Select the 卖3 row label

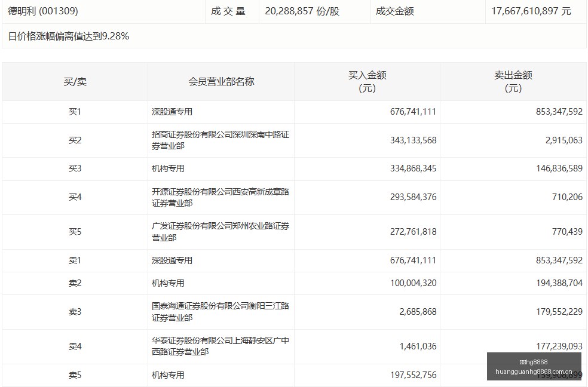(x=75, y=312)
